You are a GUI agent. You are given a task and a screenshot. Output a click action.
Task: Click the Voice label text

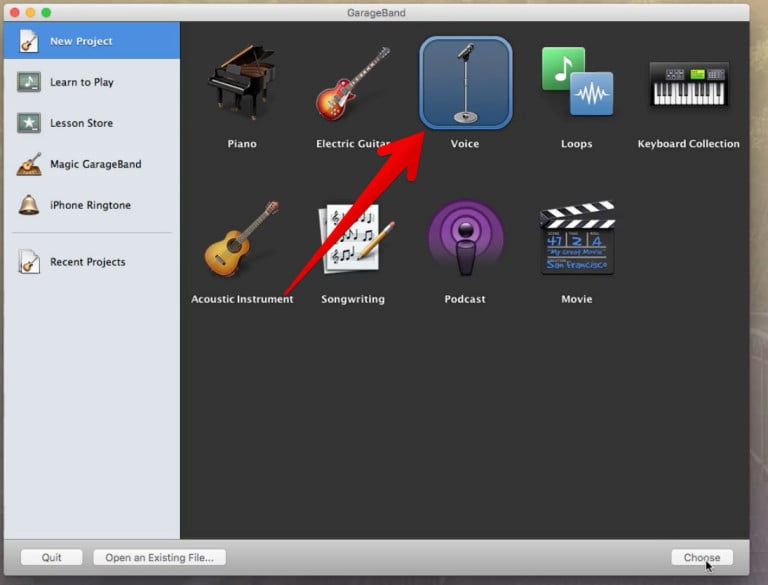465,144
